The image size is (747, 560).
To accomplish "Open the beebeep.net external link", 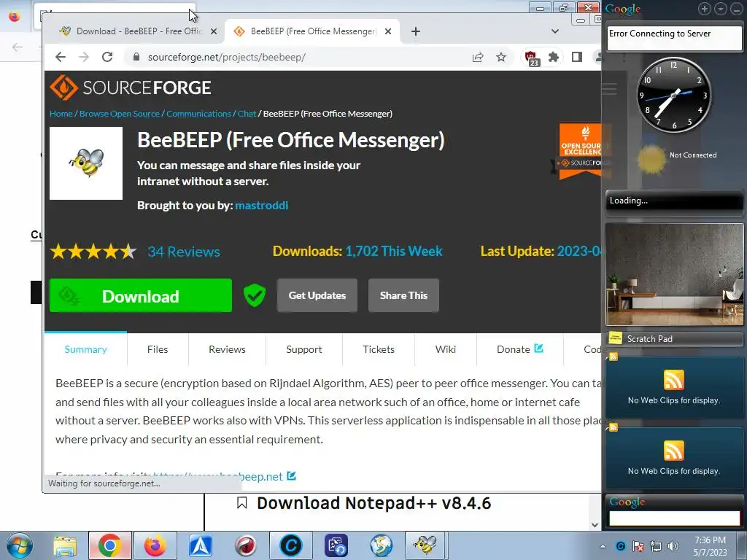I will 224,477.
